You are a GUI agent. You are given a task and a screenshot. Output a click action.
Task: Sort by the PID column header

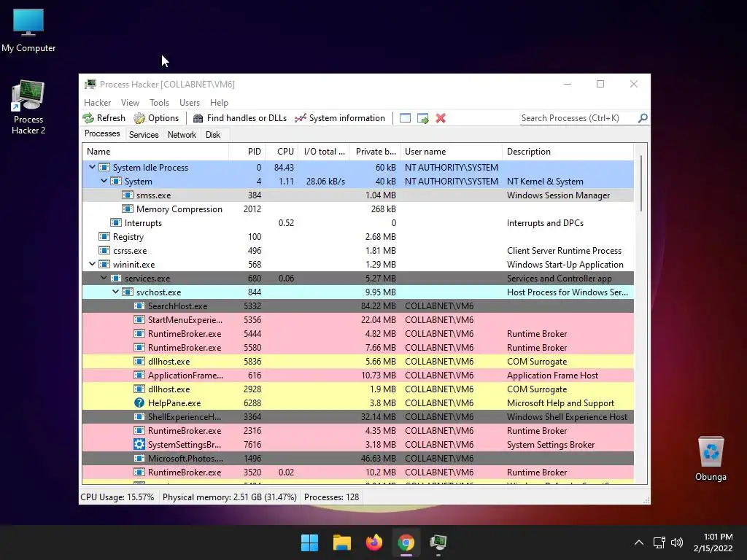click(247, 152)
